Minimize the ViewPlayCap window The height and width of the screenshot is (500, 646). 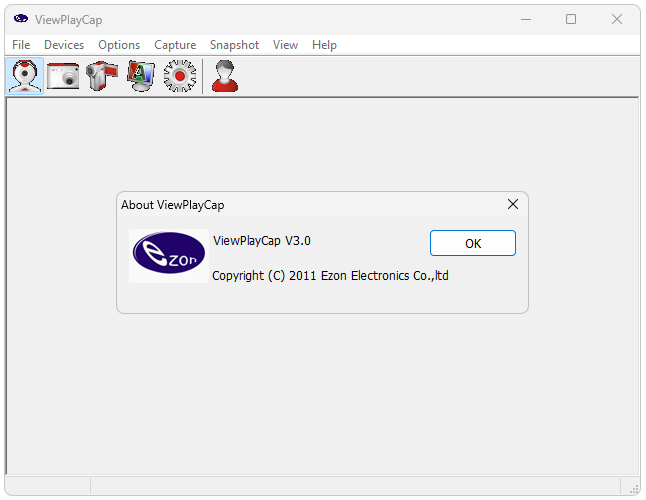(526, 19)
